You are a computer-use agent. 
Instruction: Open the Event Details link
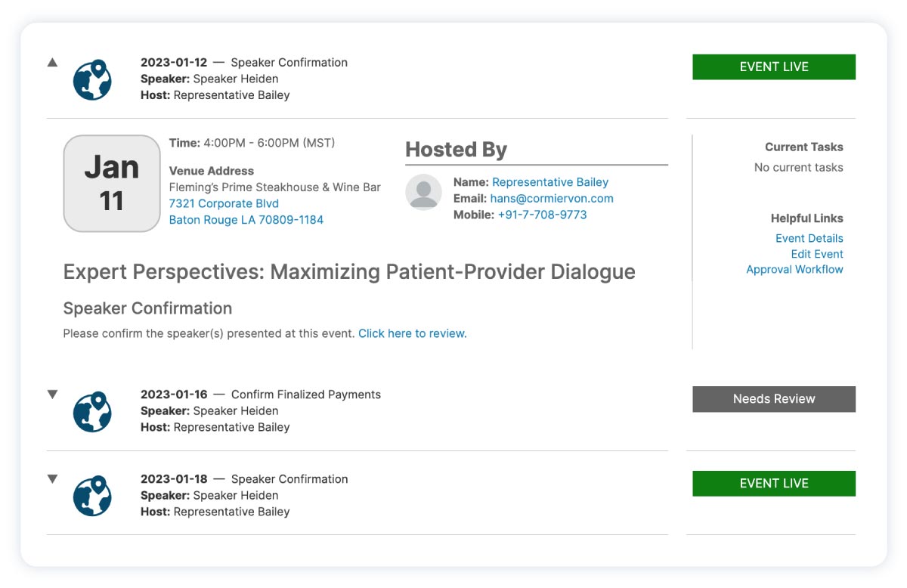coord(809,238)
